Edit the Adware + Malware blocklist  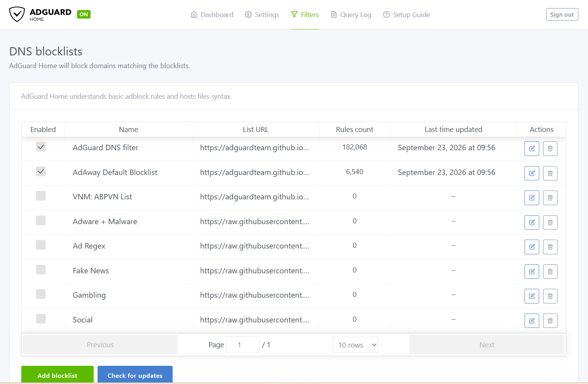(x=532, y=222)
